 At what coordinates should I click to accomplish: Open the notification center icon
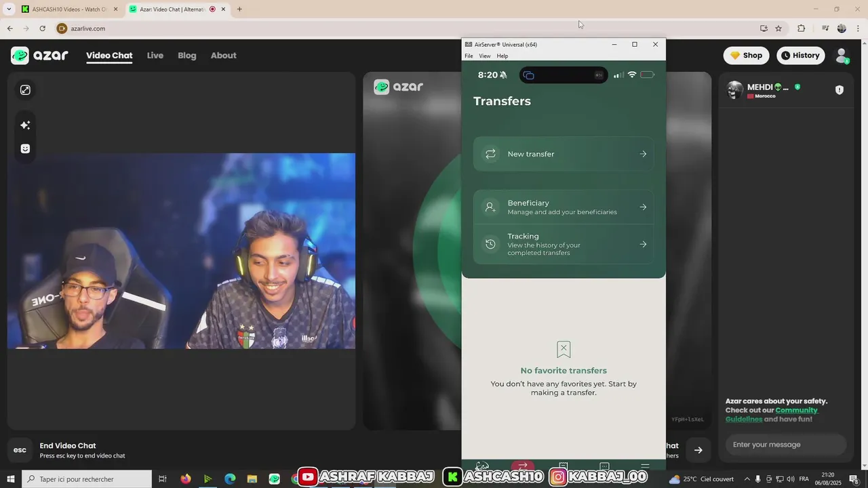point(854,479)
